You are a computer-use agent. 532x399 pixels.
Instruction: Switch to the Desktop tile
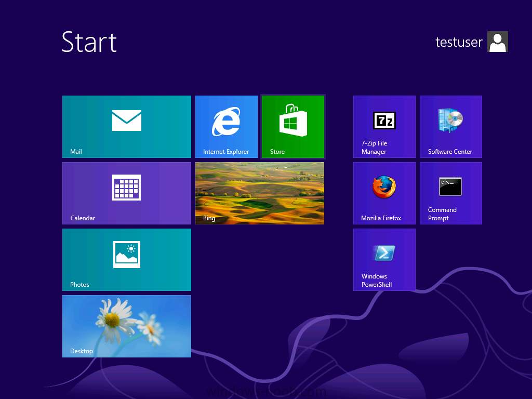click(127, 326)
